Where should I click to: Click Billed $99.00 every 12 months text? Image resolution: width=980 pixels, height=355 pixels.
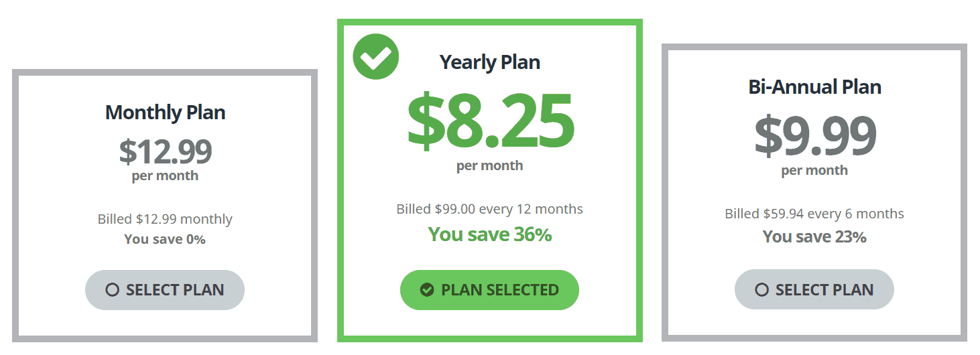click(x=490, y=209)
